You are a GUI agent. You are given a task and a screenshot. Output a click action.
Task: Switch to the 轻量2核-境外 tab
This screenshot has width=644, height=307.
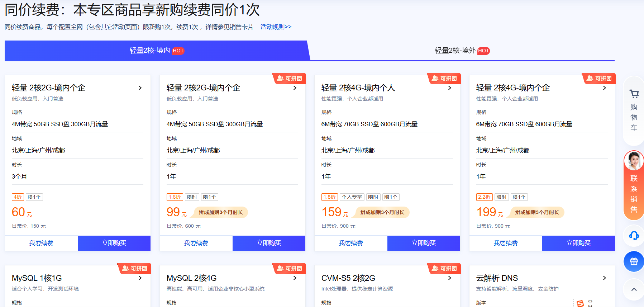[462, 51]
